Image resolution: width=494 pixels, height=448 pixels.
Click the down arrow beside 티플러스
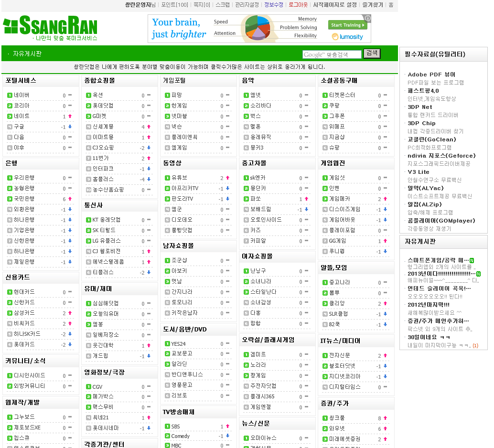[149, 272]
